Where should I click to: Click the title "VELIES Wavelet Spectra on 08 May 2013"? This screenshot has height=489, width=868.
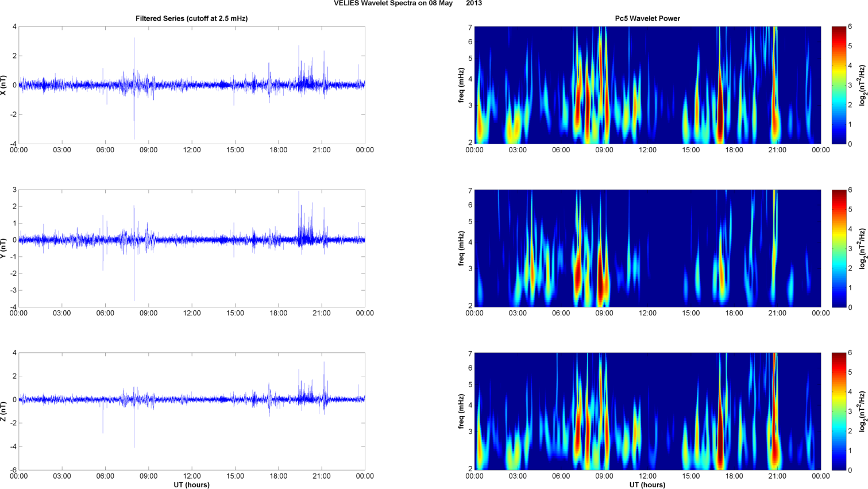(408, 3)
